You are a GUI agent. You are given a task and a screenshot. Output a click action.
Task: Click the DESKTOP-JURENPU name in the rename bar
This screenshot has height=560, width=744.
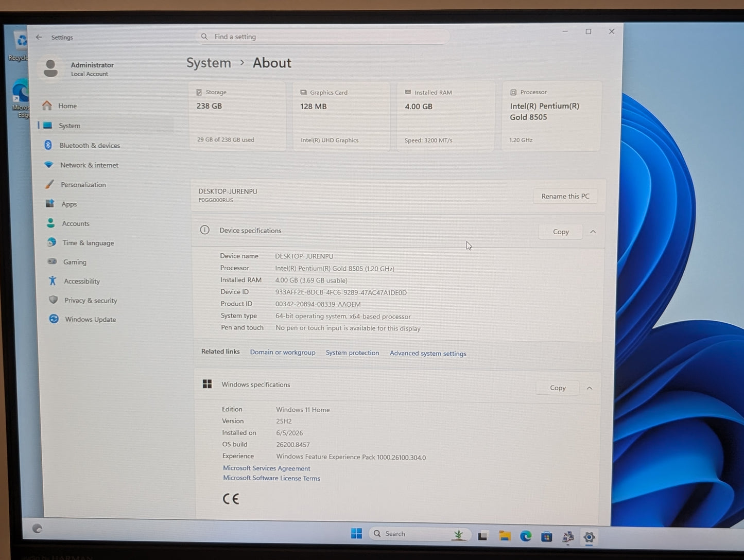click(x=228, y=191)
